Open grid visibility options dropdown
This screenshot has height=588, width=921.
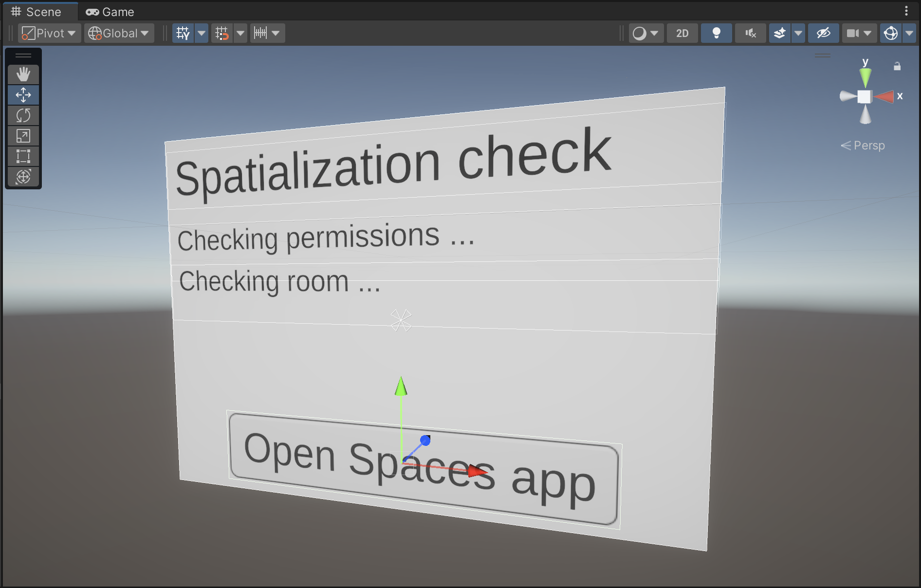202,33
